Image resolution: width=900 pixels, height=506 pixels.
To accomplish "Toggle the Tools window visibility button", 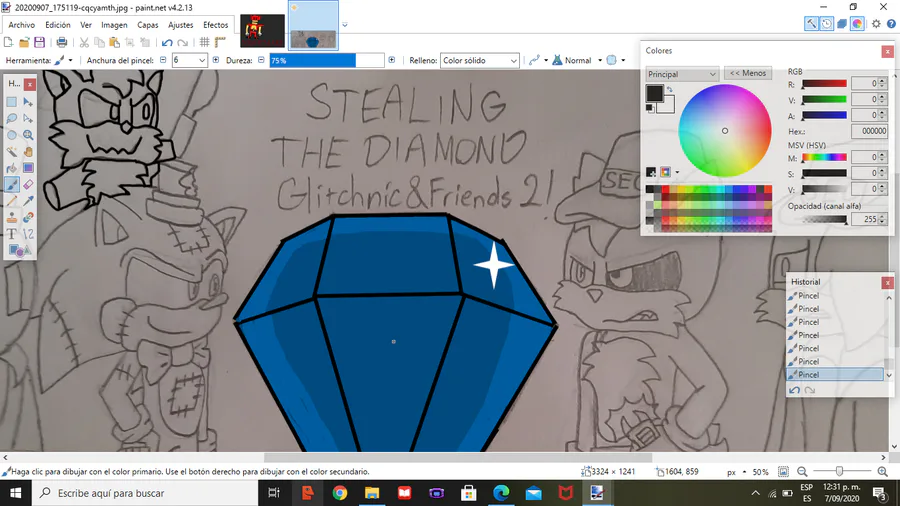I will 810,24.
